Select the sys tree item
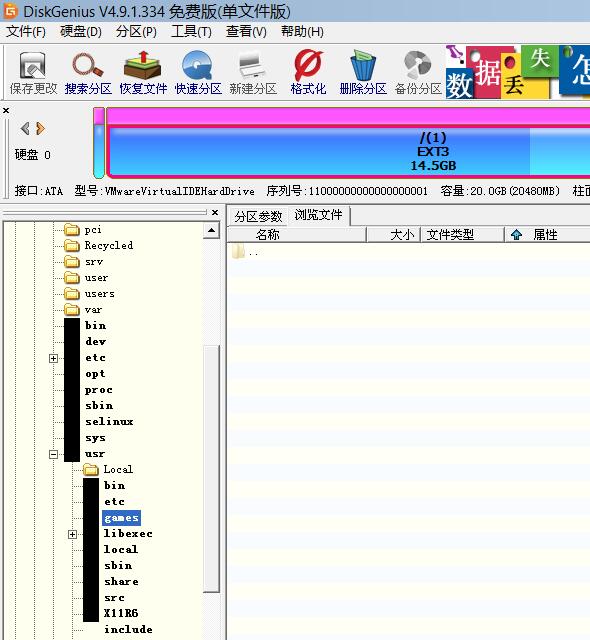This screenshot has height=640, width=590. pyautogui.click(x=95, y=438)
